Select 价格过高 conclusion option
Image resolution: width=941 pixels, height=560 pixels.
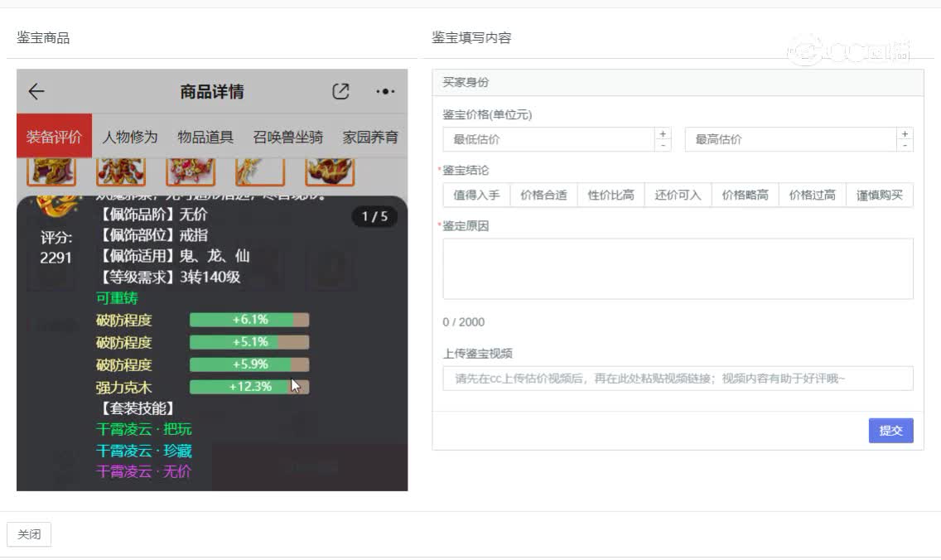tap(813, 195)
